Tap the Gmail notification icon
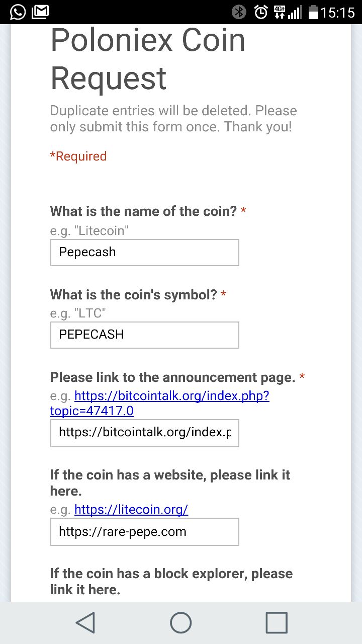Viewport: 362px width, 644px height. (40, 12)
